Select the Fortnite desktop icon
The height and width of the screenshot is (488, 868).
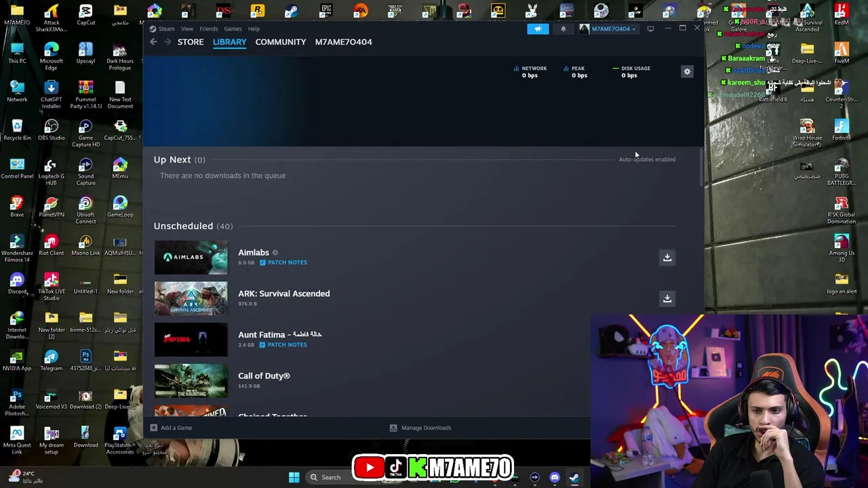842,130
